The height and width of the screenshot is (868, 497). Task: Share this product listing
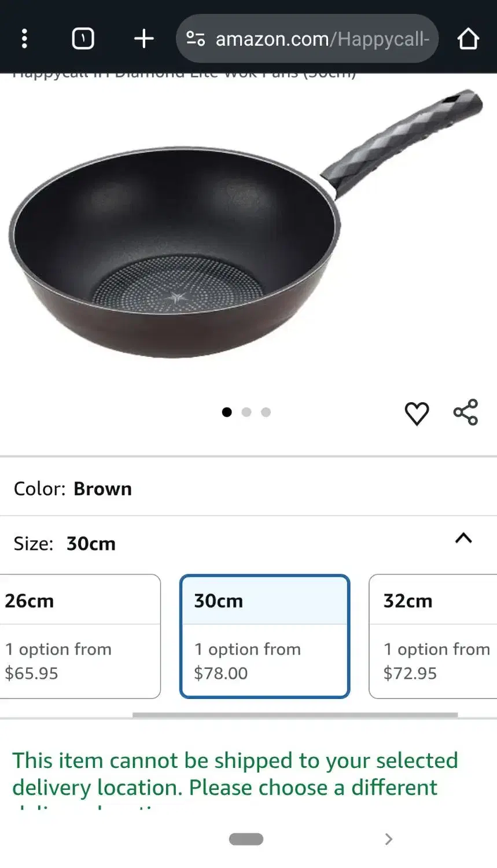click(x=466, y=413)
